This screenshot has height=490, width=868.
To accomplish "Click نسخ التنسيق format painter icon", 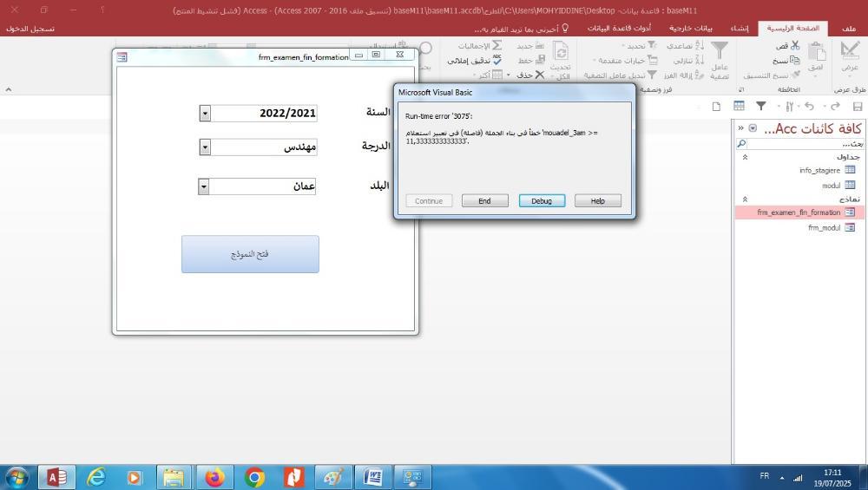I will tap(795, 75).
